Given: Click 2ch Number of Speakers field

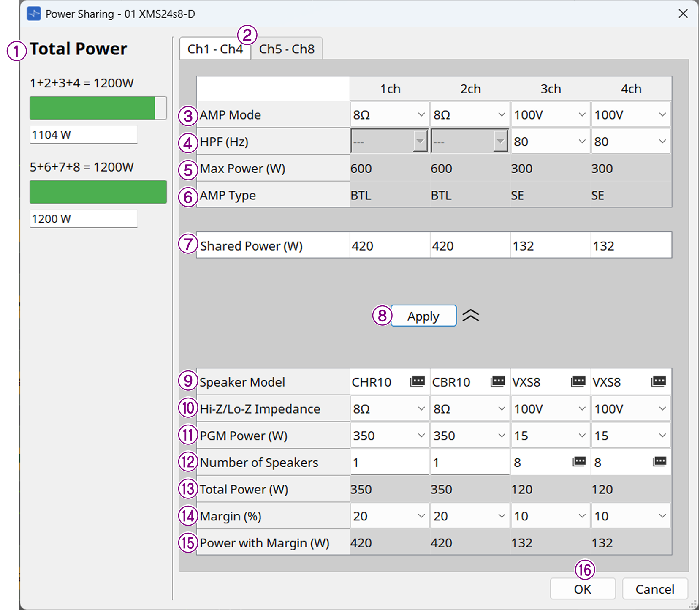Looking at the screenshot, I should pos(469,462).
